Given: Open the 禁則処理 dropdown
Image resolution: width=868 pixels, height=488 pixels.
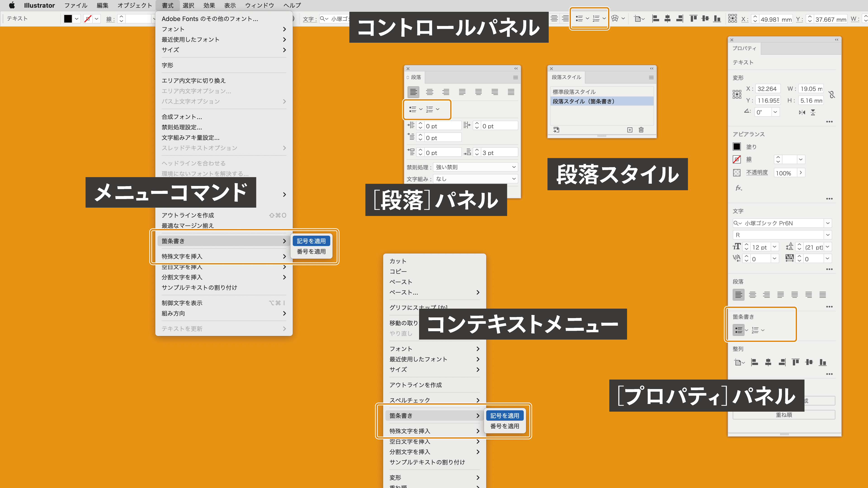Looking at the screenshot, I should pos(475,167).
